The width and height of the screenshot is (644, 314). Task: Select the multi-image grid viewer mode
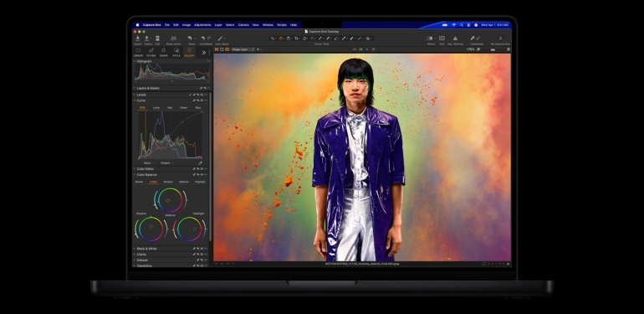tap(217, 49)
